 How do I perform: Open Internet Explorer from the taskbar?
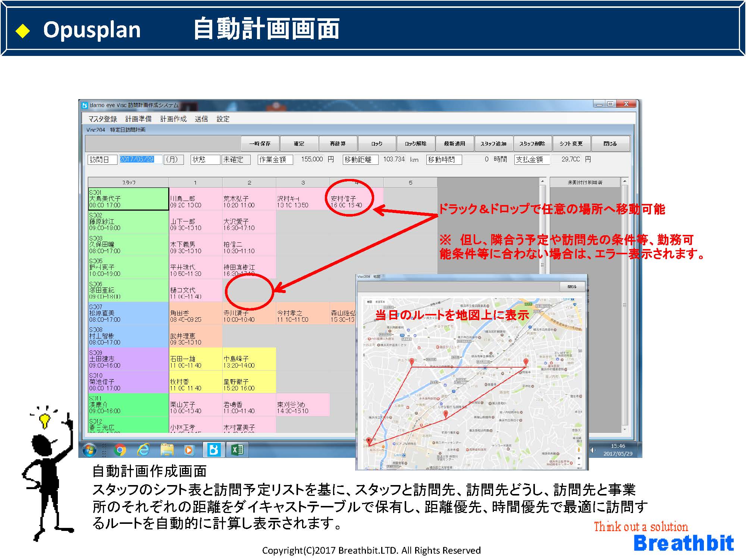(143, 450)
